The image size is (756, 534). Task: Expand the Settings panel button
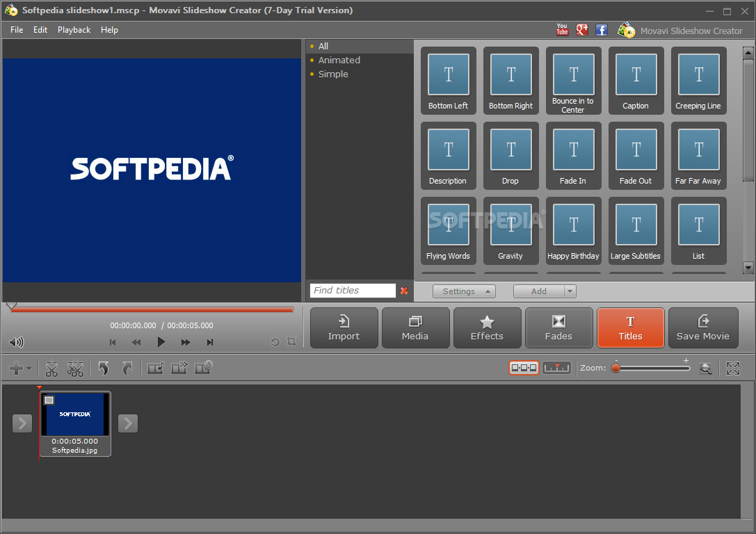pos(465,291)
